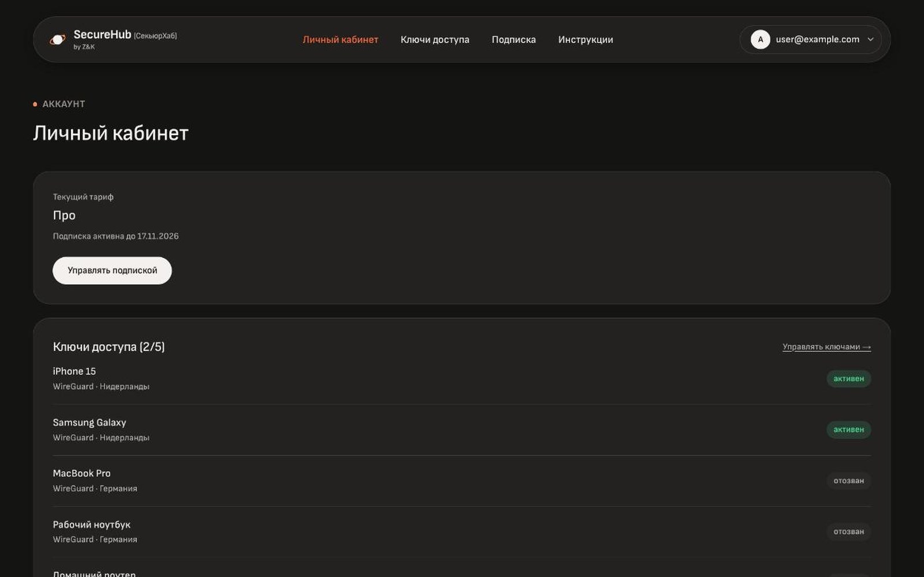Click the plan name Про

coord(64,215)
